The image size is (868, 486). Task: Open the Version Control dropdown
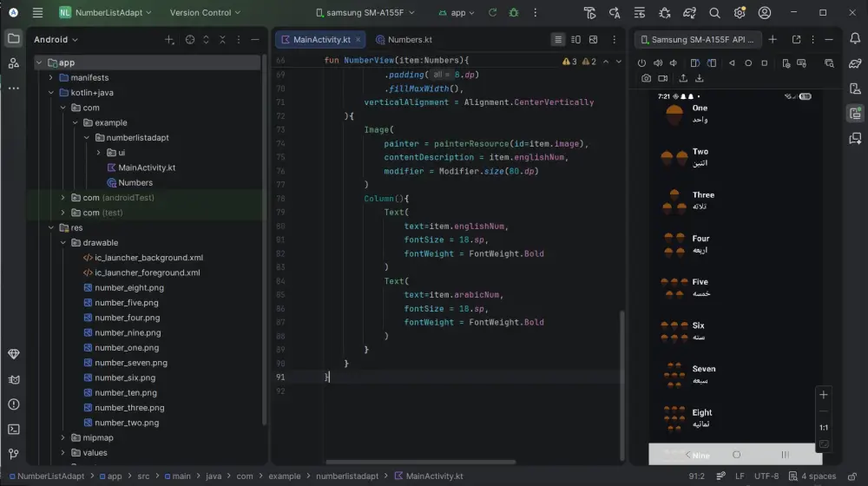tap(206, 12)
